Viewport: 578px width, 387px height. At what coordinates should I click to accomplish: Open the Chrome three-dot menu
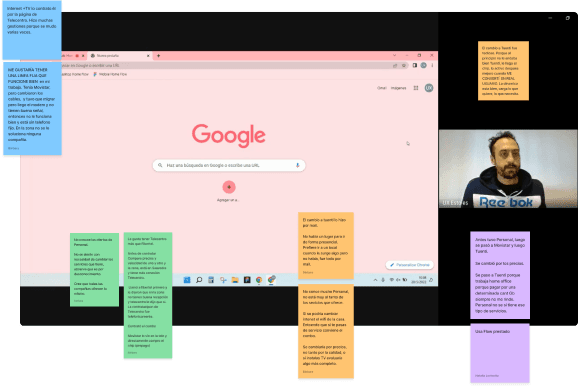pos(432,65)
